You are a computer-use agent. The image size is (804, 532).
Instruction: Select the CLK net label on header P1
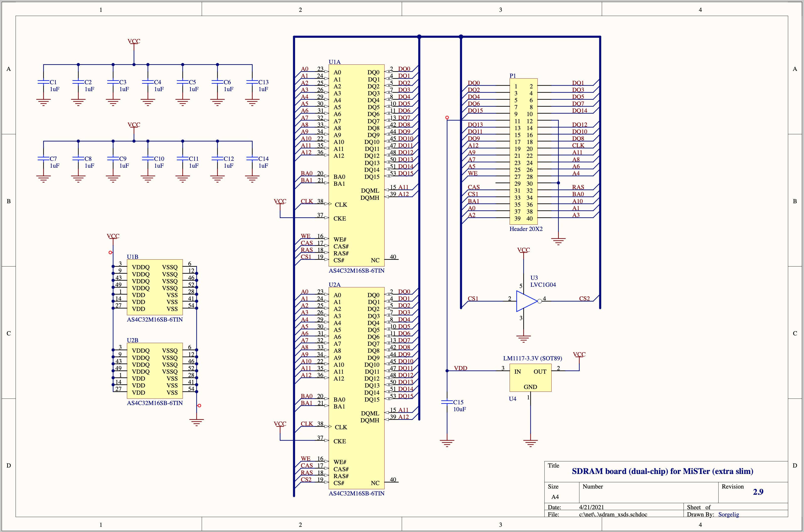(578, 145)
